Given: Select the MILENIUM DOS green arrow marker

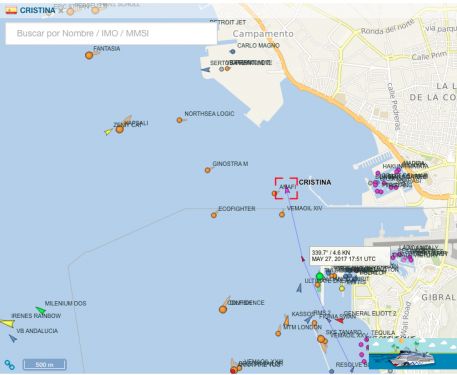Looking at the screenshot, I should coord(41,310).
